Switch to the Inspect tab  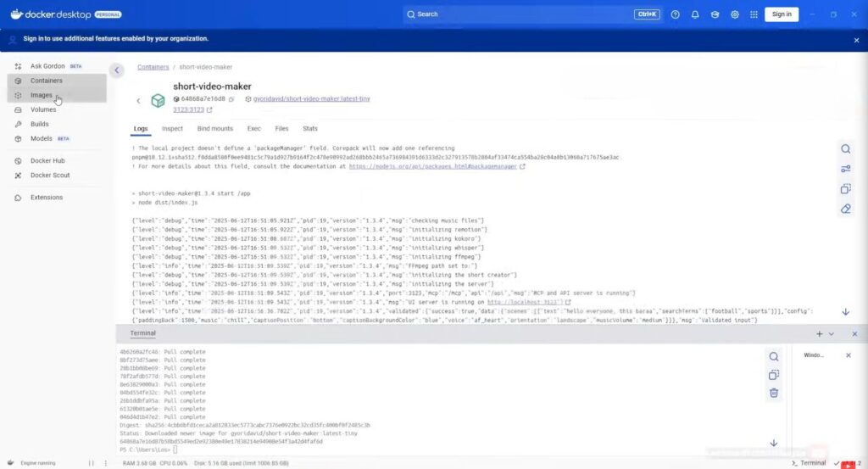coord(172,129)
